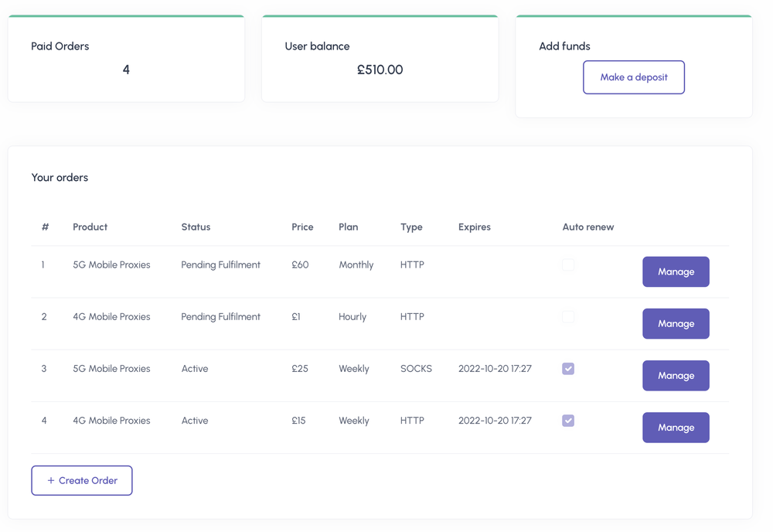This screenshot has width=773, height=532.
Task: Manage the first 5G Mobile Proxies order
Action: [x=676, y=271]
